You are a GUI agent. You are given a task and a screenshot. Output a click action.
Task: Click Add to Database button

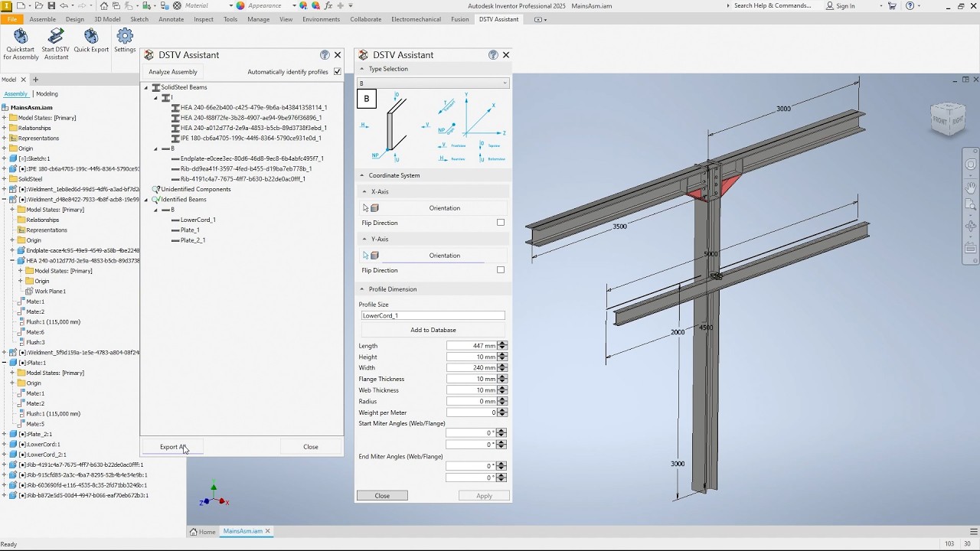(433, 330)
